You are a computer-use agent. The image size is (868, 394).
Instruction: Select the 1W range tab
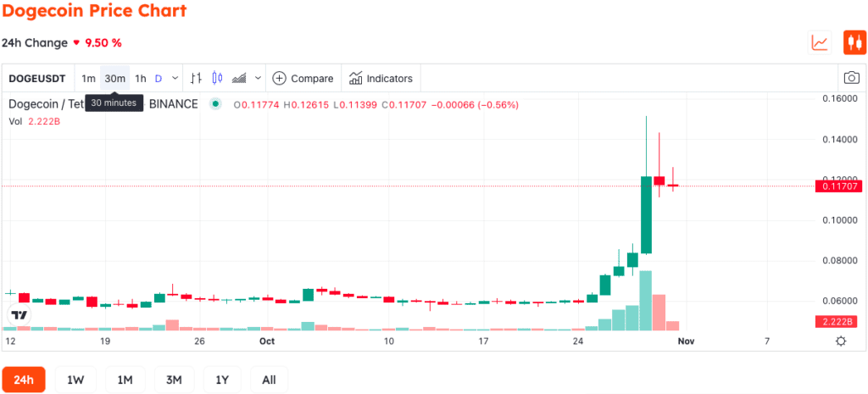pos(75,380)
